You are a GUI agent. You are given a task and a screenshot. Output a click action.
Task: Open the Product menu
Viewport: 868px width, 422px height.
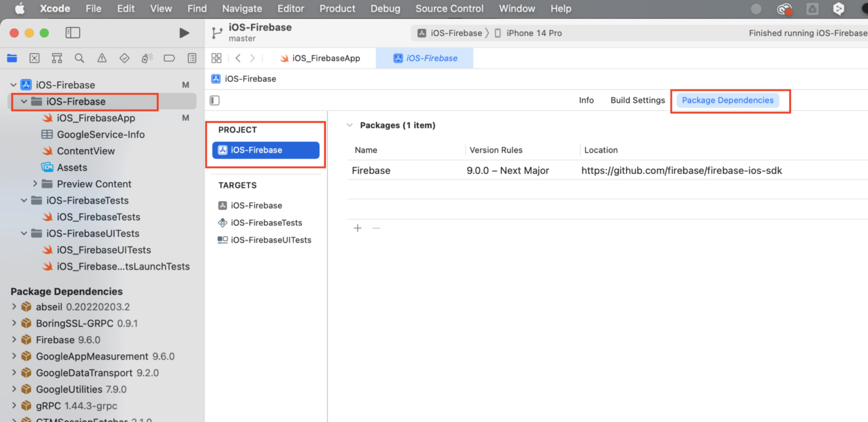(337, 8)
